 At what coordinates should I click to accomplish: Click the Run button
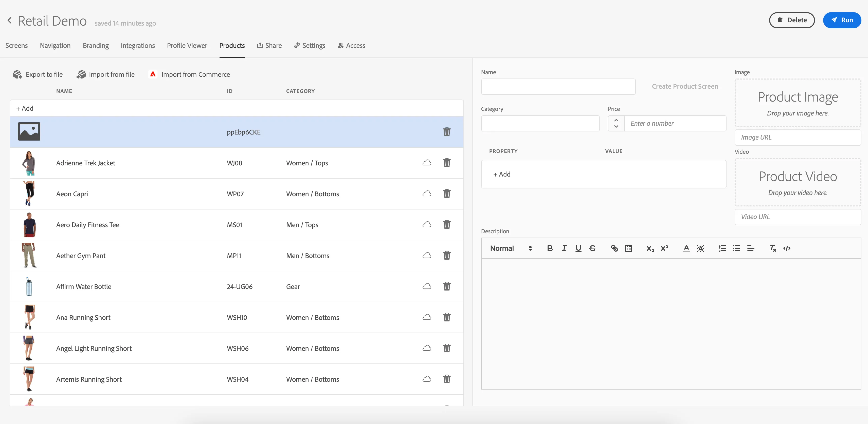[x=842, y=20]
